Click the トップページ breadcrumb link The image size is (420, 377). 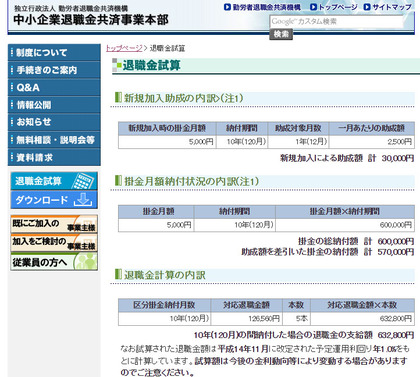124,48
